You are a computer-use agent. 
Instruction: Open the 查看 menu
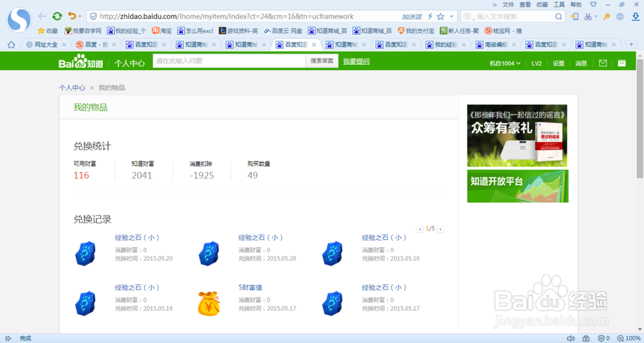525,5
